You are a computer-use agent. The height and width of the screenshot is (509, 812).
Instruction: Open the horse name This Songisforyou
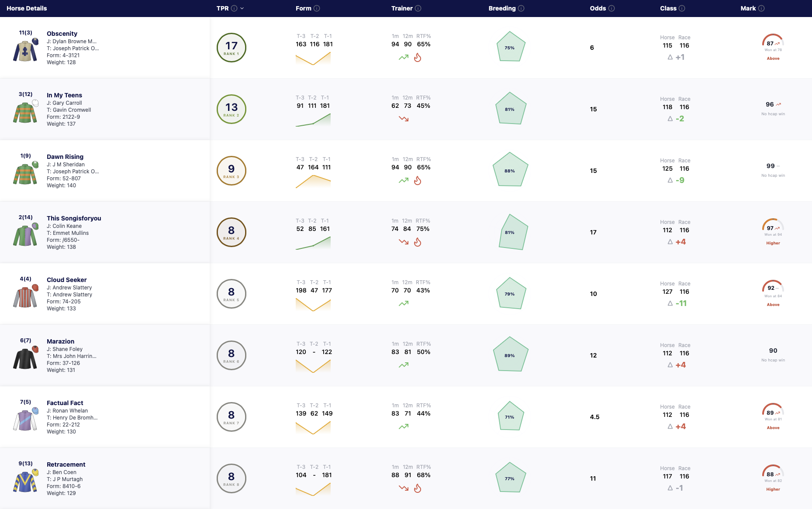point(74,218)
